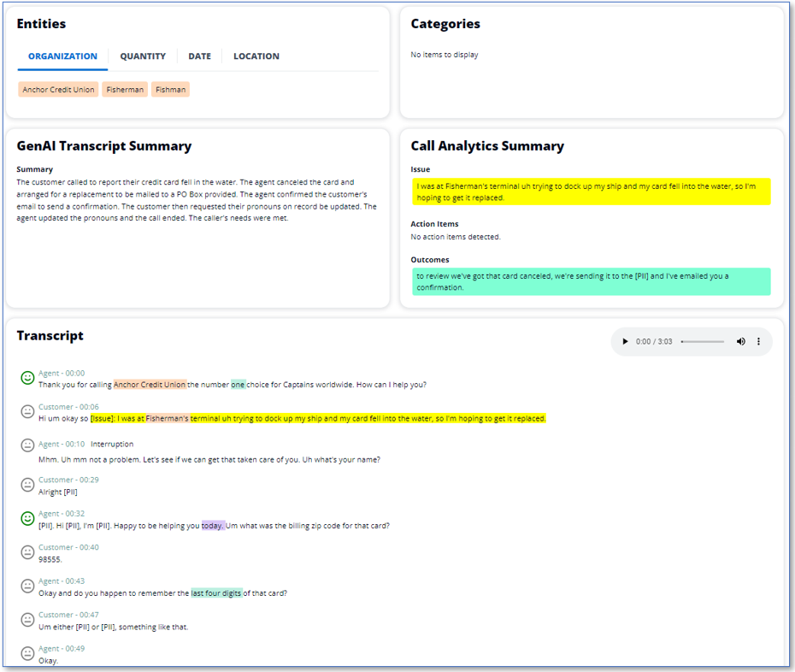This screenshot has height=672, width=795.
Task: Click the positive sentiment smiley at Agent 00:32
Action: pyautogui.click(x=25, y=519)
